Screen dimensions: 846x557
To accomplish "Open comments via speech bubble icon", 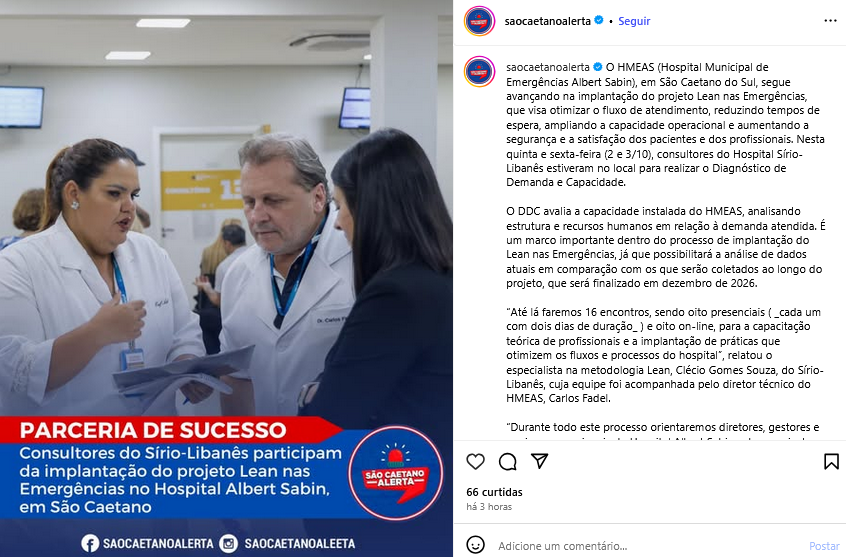I will coord(508,461).
